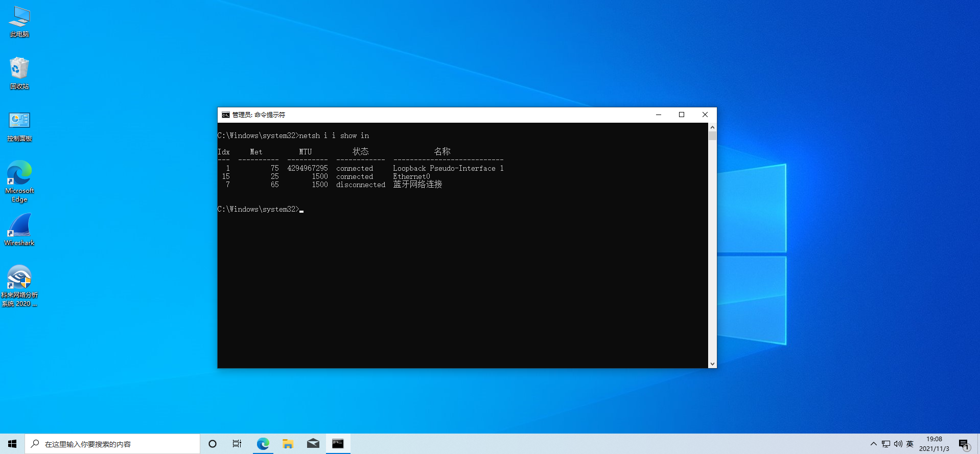980x454 pixels.
Task: Open Cortana circle icon on the taskbar
Action: click(213, 444)
